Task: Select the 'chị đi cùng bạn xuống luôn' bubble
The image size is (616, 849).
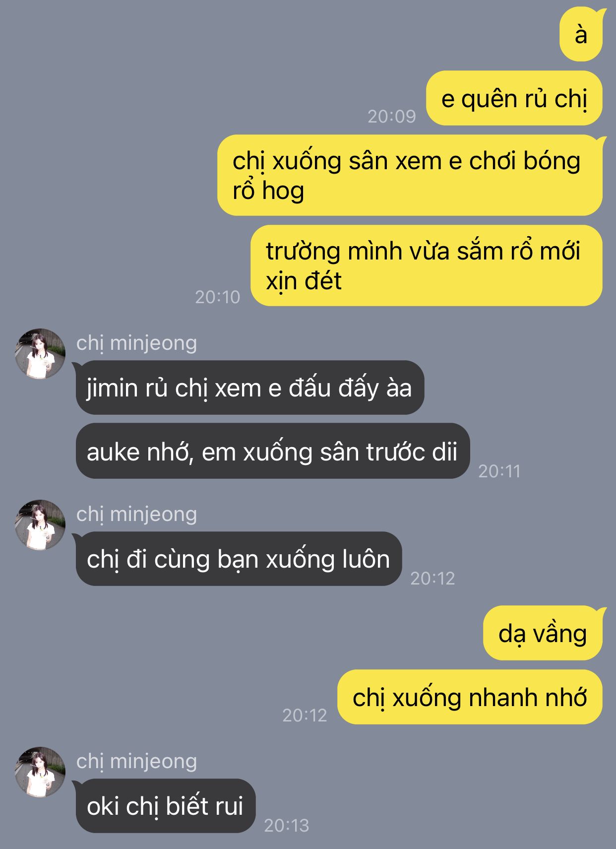Action: [238, 559]
